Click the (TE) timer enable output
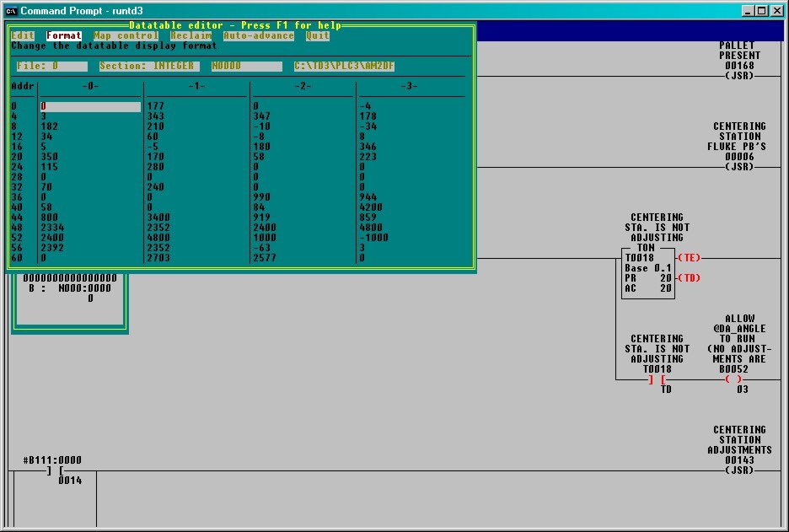This screenshot has width=789, height=532. [689, 259]
